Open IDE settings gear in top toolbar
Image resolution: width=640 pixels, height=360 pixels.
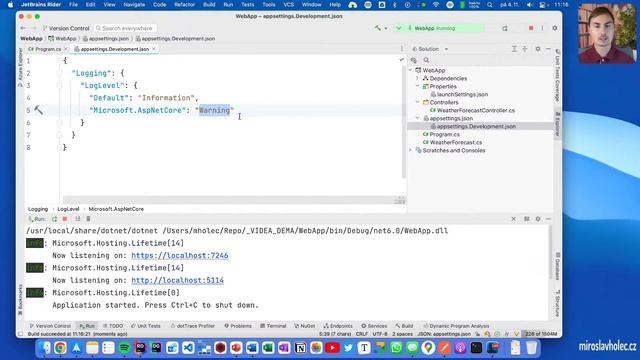(x=555, y=28)
